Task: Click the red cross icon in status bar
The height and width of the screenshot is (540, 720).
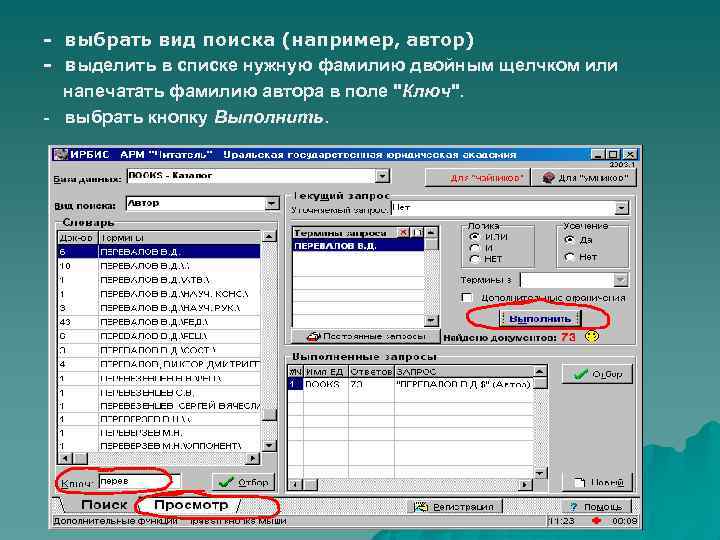Action: pos(596,521)
